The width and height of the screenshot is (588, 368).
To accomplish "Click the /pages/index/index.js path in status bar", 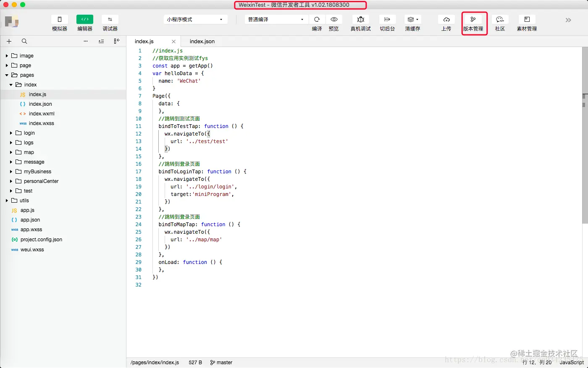I will click(x=155, y=363).
